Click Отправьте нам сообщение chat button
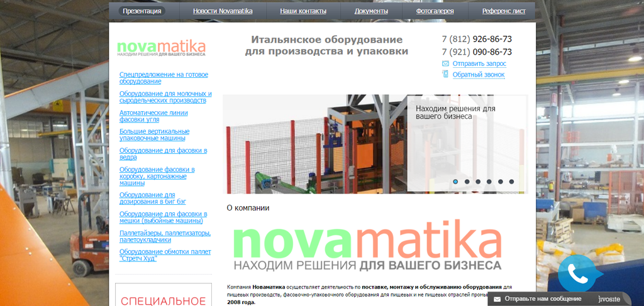This screenshot has height=306, width=644. pos(543,298)
